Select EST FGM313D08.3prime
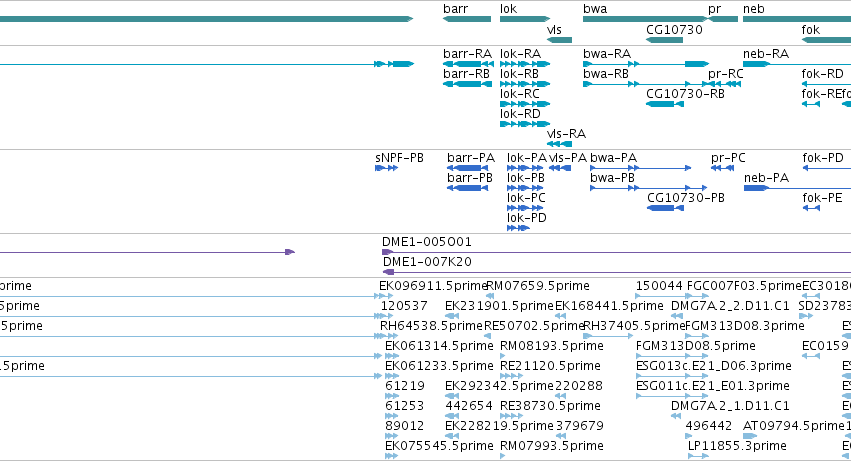This screenshot has height=461, width=851. tap(697, 336)
